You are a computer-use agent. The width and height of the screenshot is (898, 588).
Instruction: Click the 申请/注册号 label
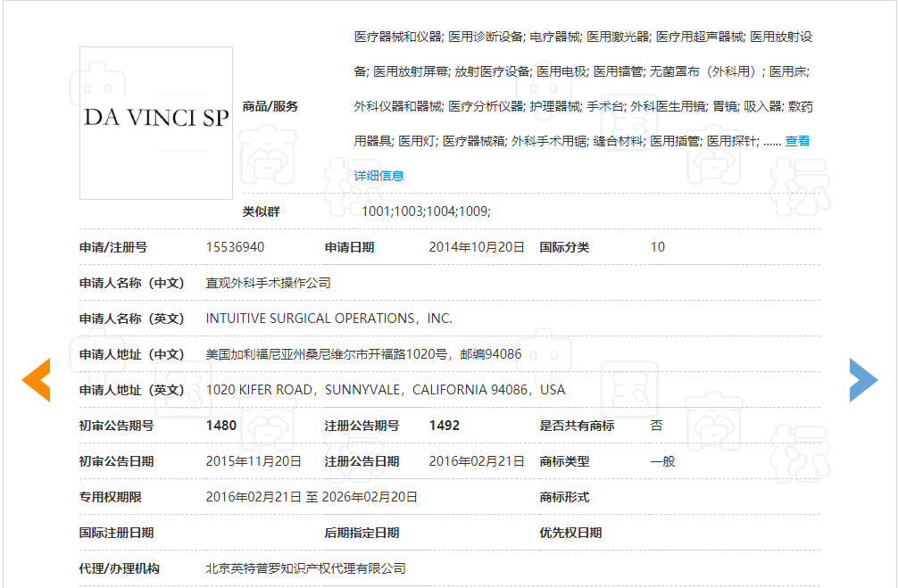[x=112, y=247]
